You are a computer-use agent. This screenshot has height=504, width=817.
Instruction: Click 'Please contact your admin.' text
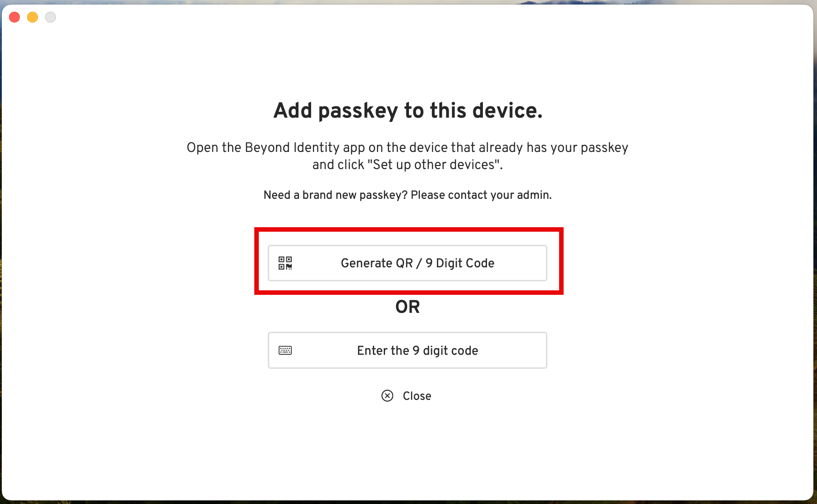[481, 195]
